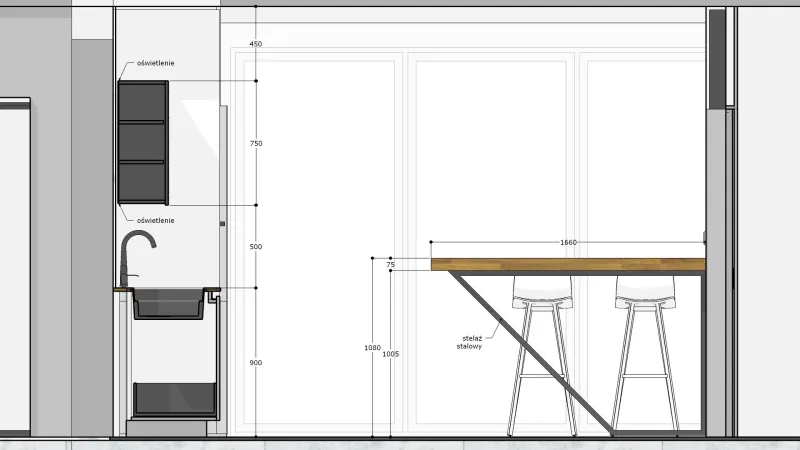Select the 1005 height dimension
Screen dimensions: 800x450
pos(391,354)
